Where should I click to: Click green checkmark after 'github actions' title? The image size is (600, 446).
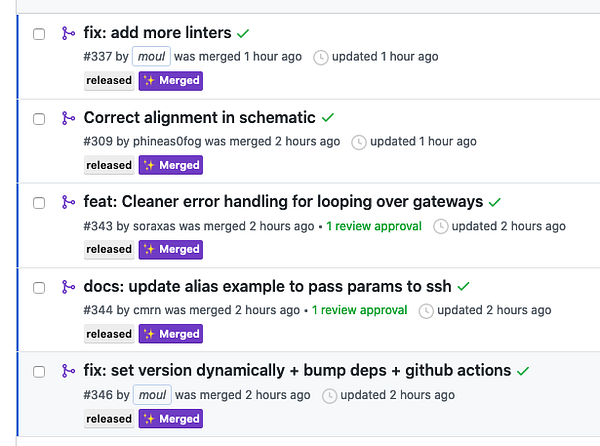(x=523, y=371)
